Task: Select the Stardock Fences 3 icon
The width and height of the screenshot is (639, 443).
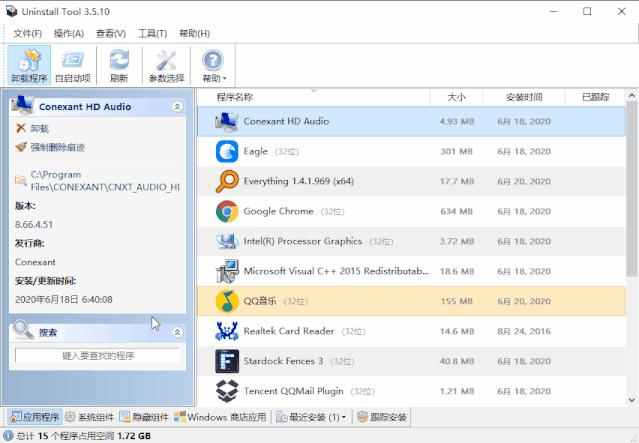Action: (x=227, y=361)
